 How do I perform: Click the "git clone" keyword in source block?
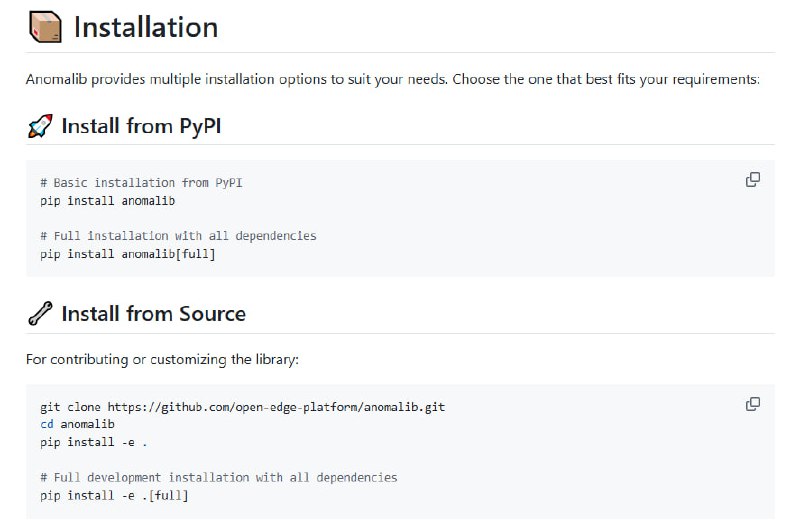click(70, 407)
